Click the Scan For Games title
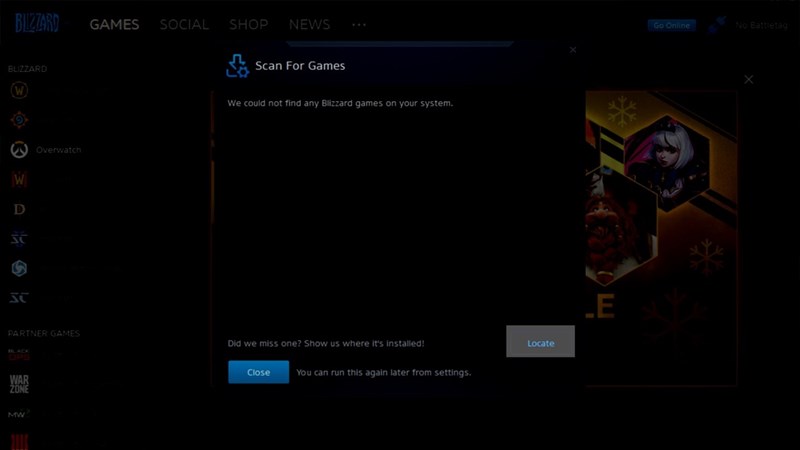 tap(300, 66)
